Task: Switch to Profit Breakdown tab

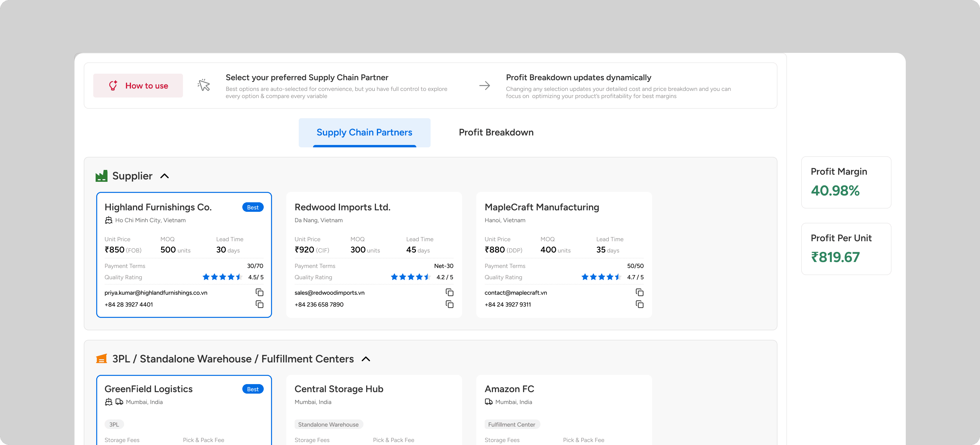Action: coord(496,132)
